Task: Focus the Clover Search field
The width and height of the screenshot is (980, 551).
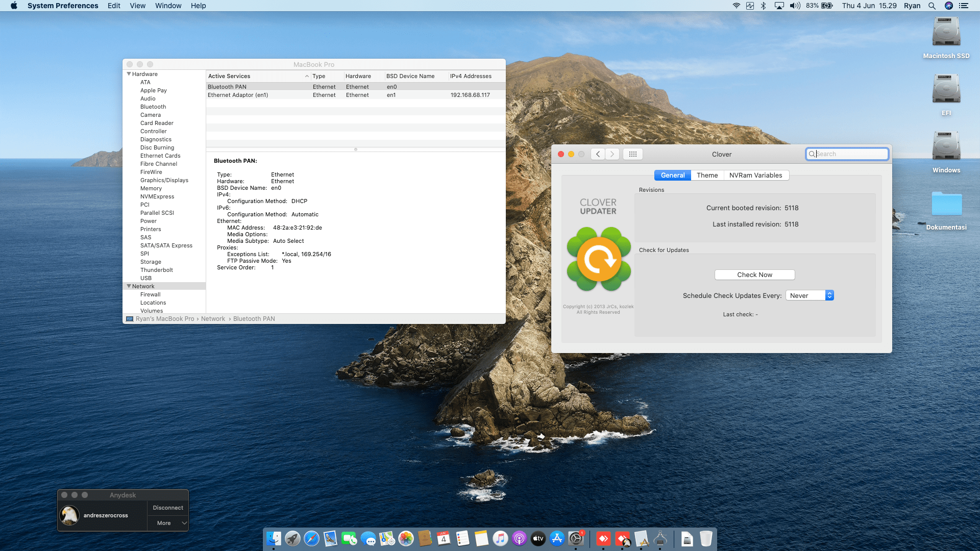Action: click(x=847, y=154)
